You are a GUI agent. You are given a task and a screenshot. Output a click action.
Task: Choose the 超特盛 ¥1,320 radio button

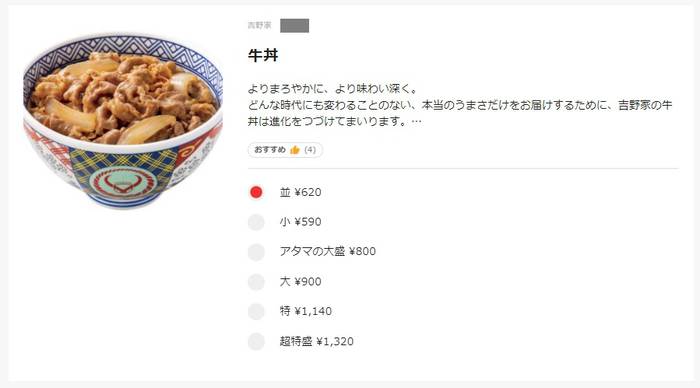tap(256, 342)
